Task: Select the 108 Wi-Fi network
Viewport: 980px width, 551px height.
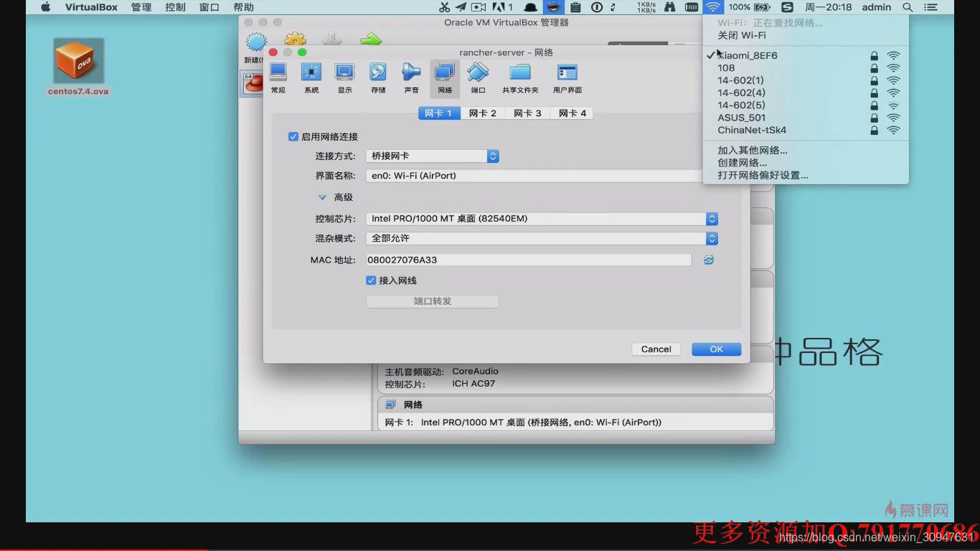Action: (806, 68)
